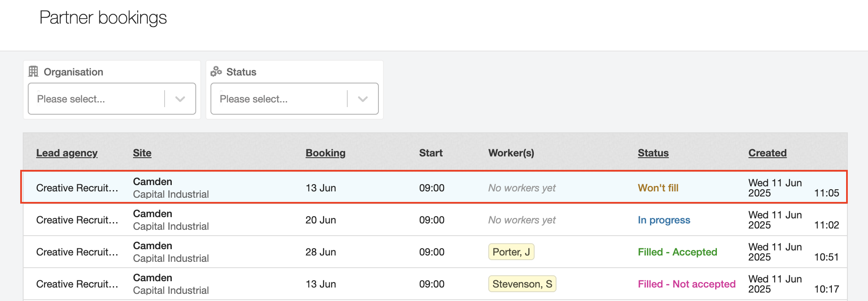Open the 28 Jun booking row
The image size is (868, 301).
tap(320, 252)
